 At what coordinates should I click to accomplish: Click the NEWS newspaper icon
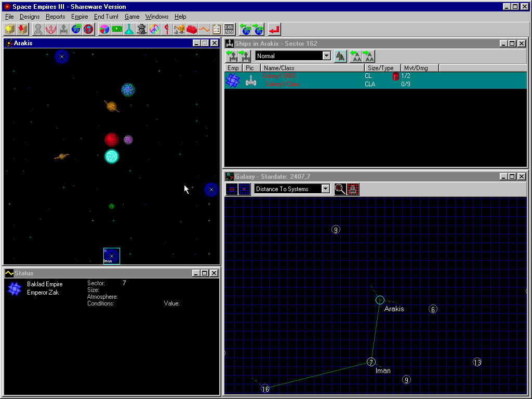(229, 29)
